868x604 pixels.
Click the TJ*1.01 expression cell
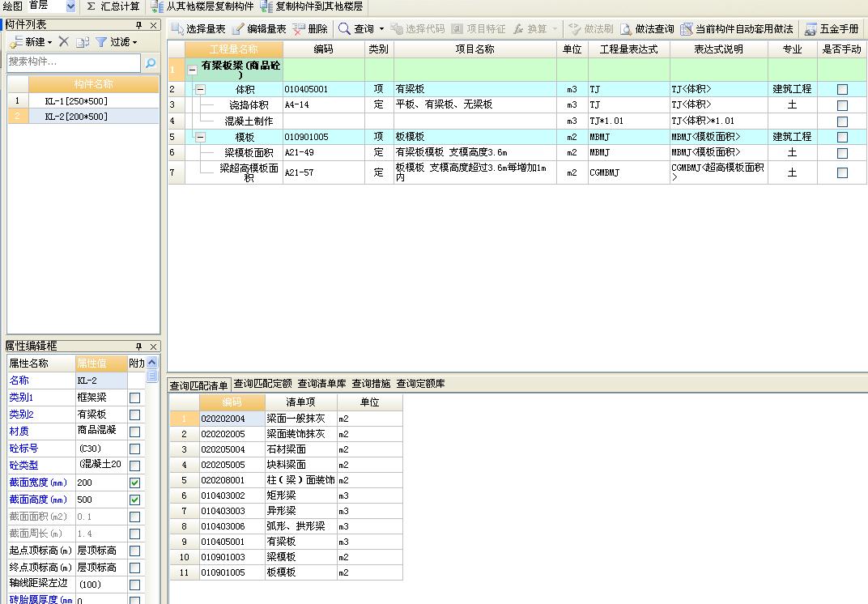pyautogui.click(x=629, y=121)
